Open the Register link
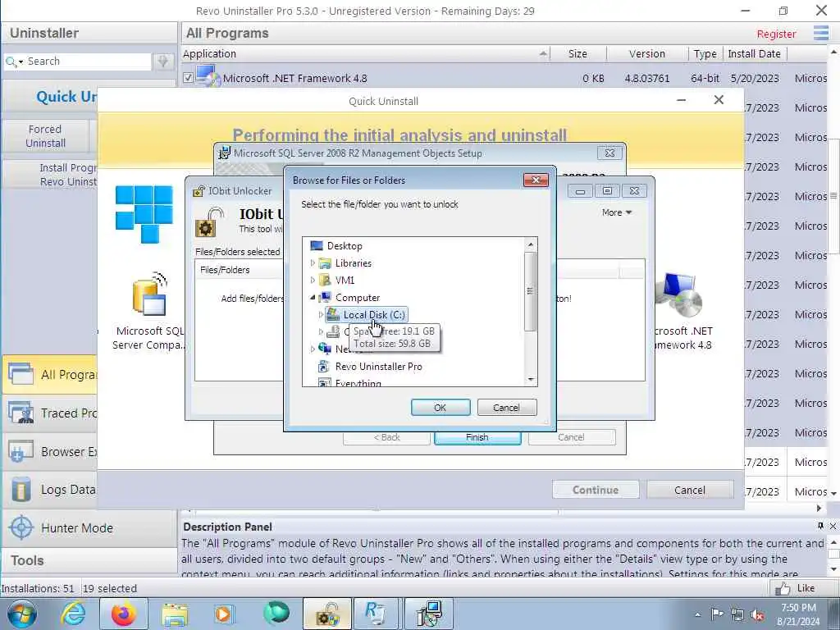Viewport: 840px width, 630px height. pyautogui.click(x=776, y=34)
